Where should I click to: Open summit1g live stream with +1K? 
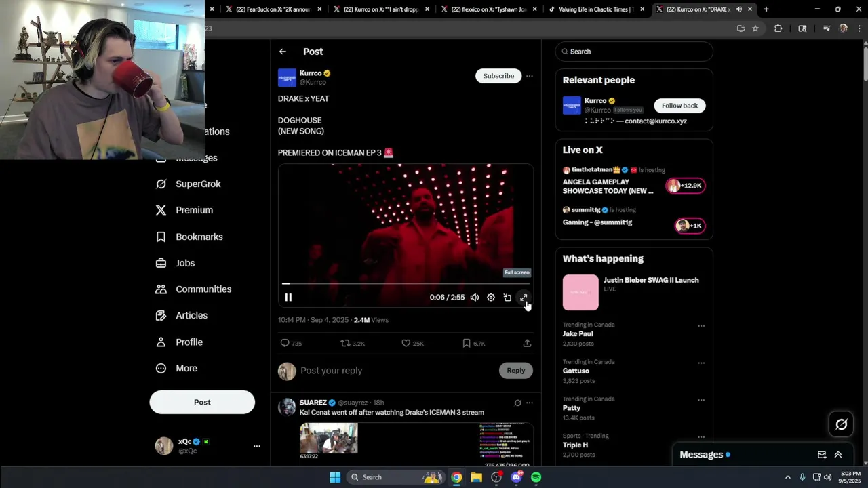point(634,220)
